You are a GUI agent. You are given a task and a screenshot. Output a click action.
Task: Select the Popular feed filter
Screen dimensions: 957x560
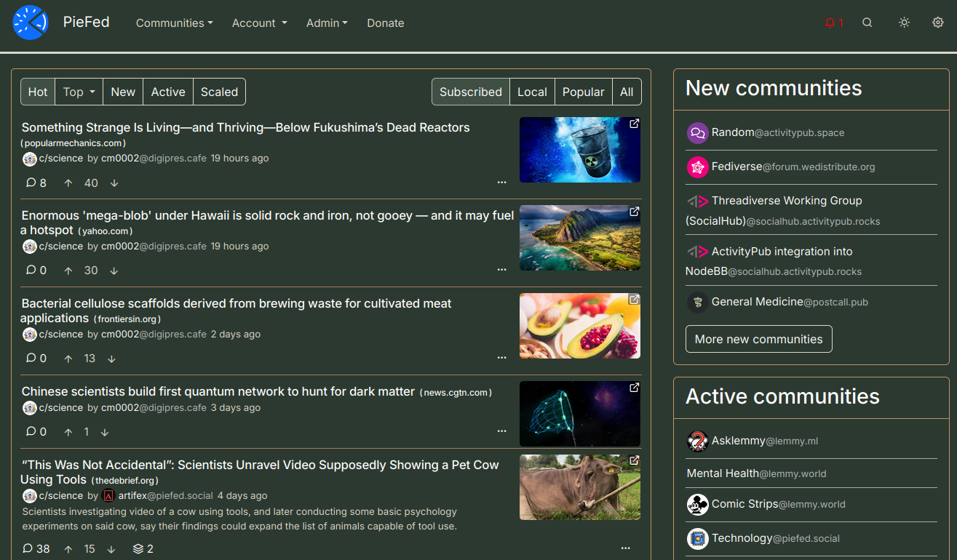[x=583, y=92]
